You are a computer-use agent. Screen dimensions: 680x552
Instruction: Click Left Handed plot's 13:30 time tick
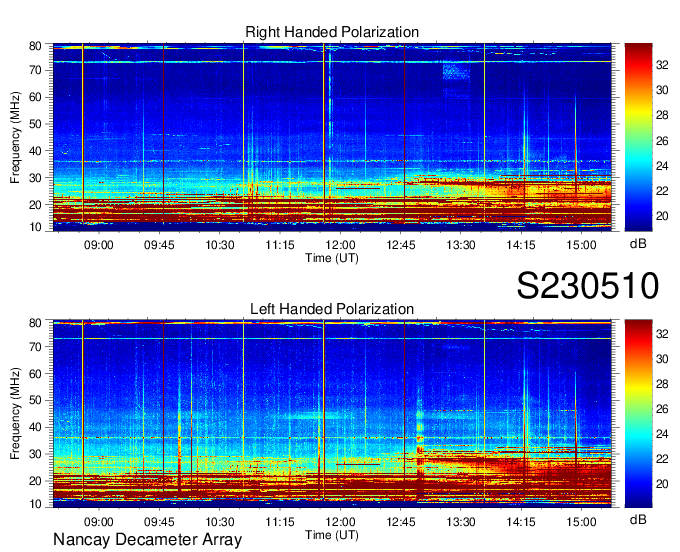[x=461, y=522]
